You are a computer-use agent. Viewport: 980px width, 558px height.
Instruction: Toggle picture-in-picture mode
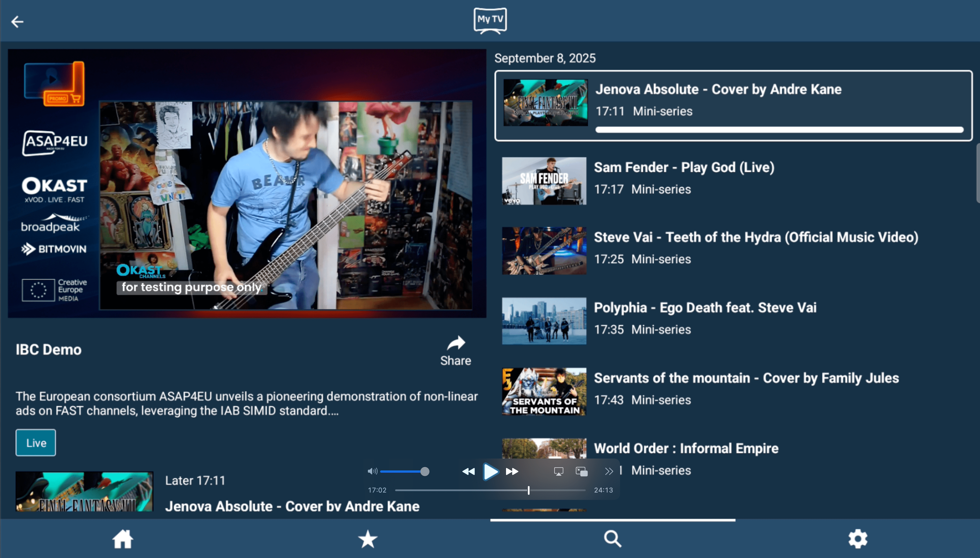[x=581, y=471]
